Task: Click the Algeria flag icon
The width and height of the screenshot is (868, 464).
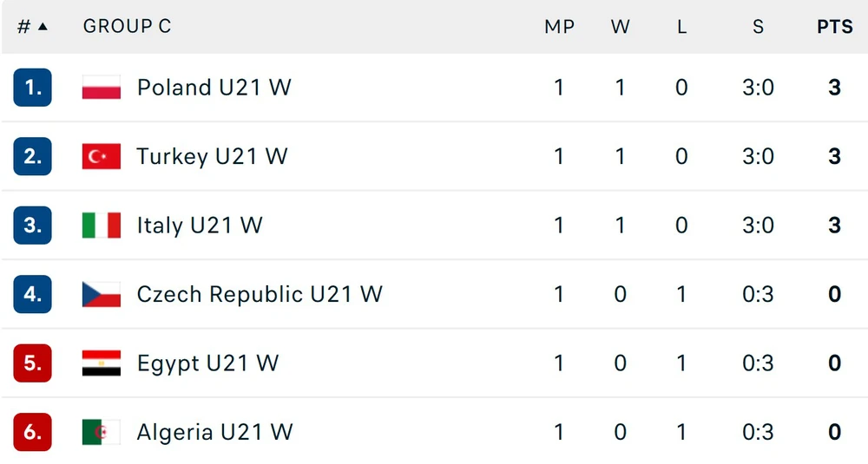Action: pos(102,432)
